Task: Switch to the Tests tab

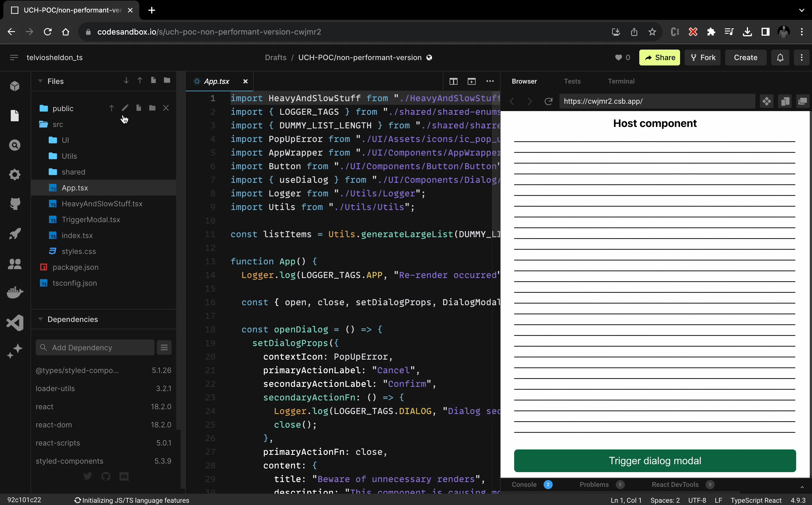Action: coord(572,81)
